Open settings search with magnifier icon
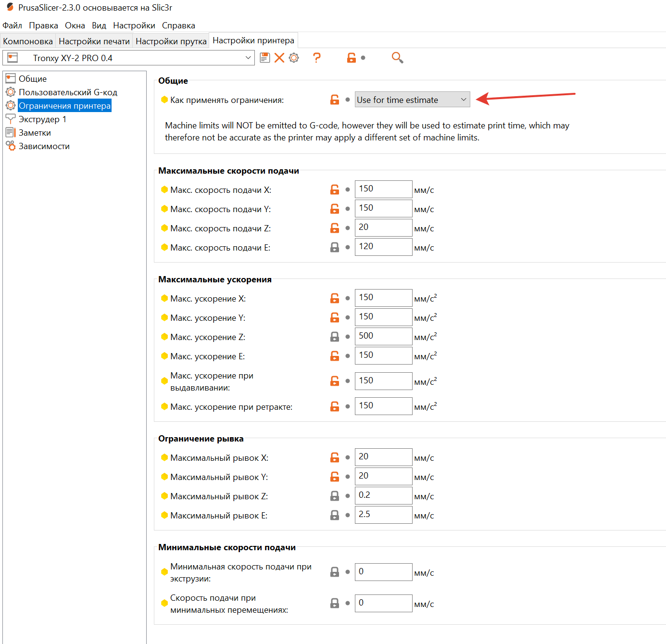The width and height of the screenshot is (666, 644). pyautogui.click(x=397, y=58)
